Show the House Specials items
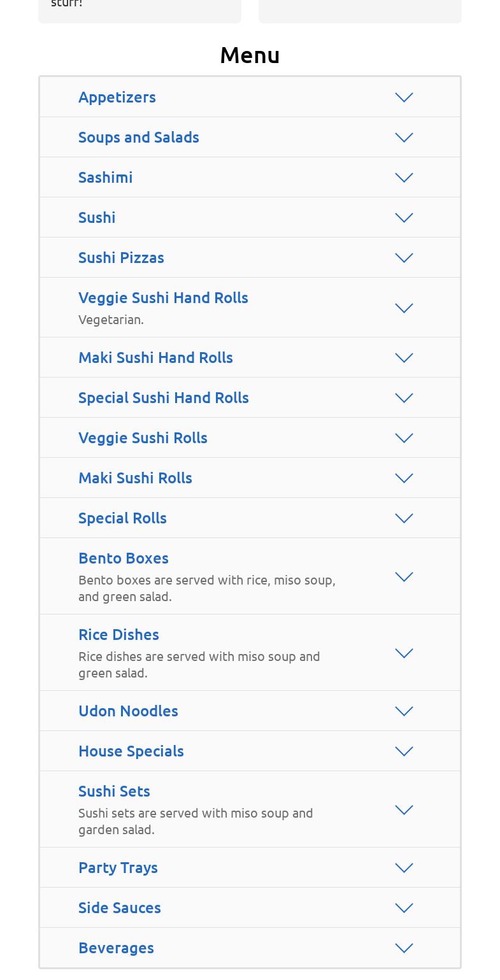Image resolution: width=500 pixels, height=980 pixels. point(131,751)
